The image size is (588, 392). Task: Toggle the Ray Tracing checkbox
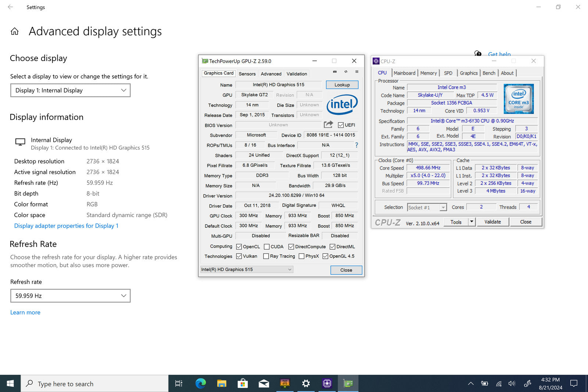point(266,256)
